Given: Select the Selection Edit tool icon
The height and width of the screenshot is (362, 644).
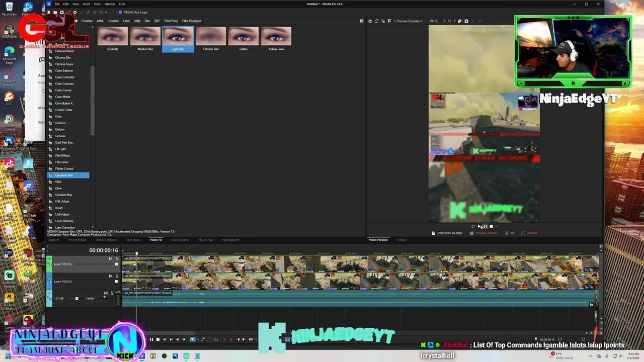Looking at the screenshot, I should (x=209, y=339).
